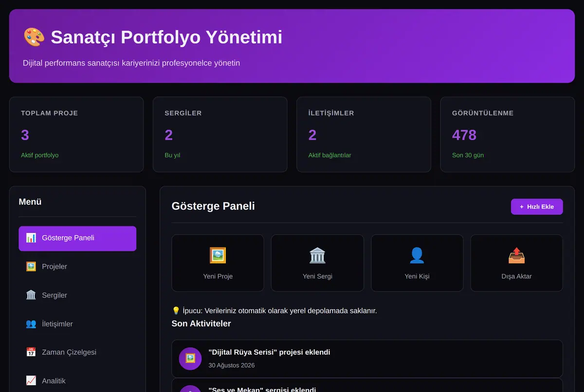Viewport: 584px width, 392px height.
Task: Click the Projeler picture icon in menu
Action: tap(31, 267)
